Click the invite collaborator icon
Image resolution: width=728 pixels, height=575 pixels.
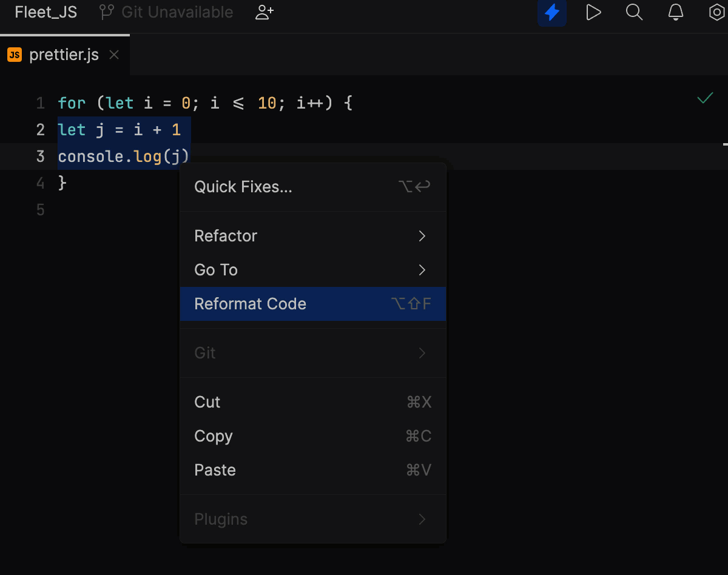(264, 12)
